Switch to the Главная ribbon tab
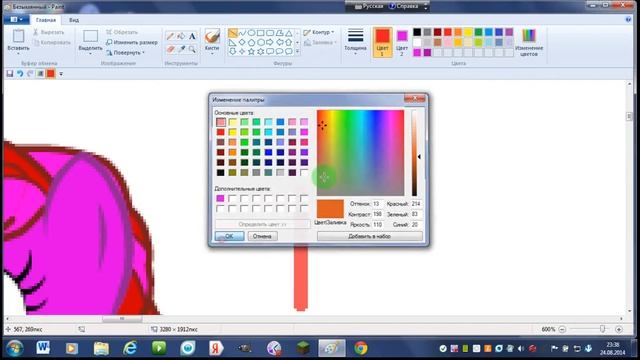 pos(46,20)
